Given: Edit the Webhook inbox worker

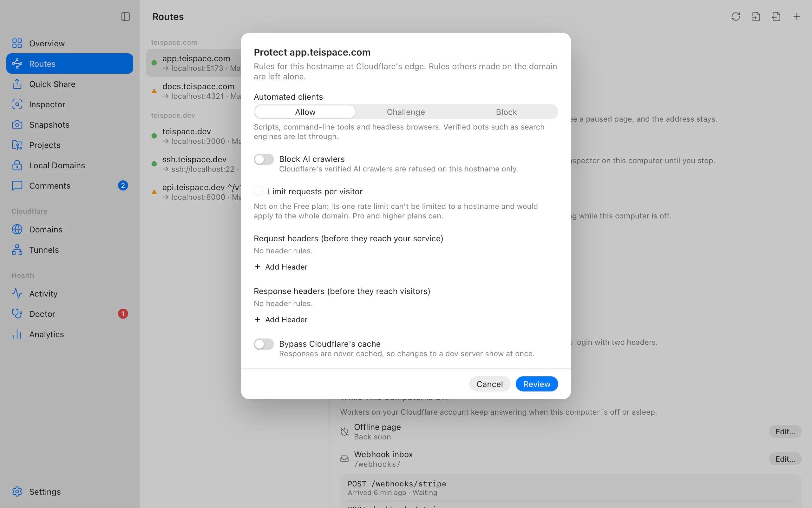Looking at the screenshot, I should tap(785, 459).
